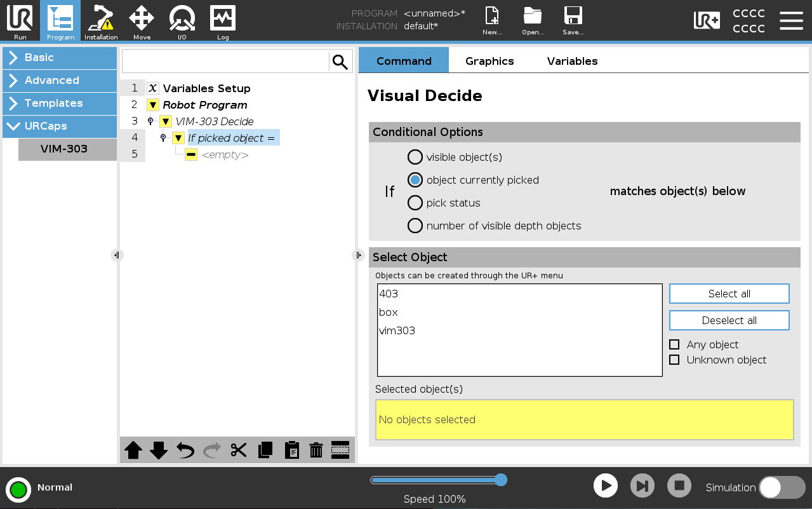The image size is (812, 509).
Task: Switch to the Command tab
Action: [404, 61]
